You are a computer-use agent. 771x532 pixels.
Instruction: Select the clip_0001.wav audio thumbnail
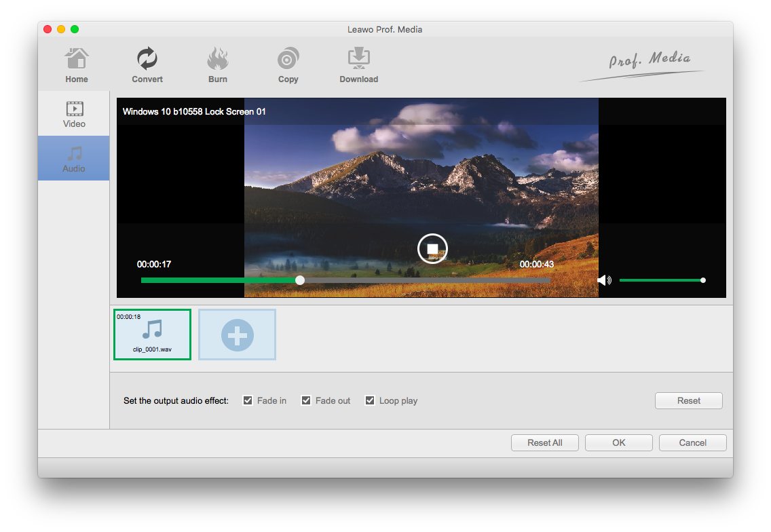(152, 335)
